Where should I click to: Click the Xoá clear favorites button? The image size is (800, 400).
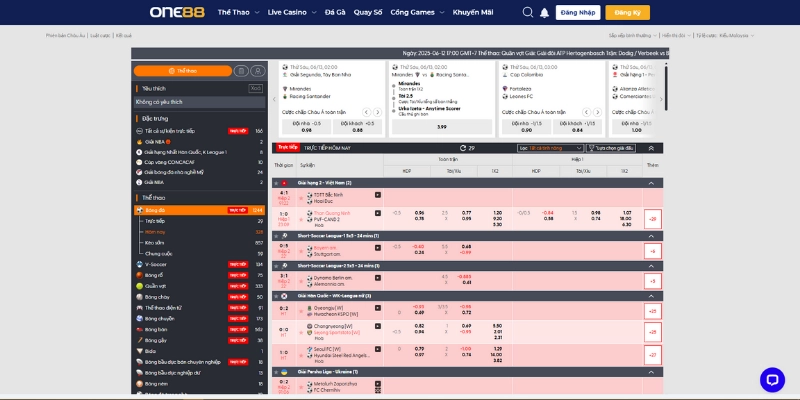pos(256,88)
